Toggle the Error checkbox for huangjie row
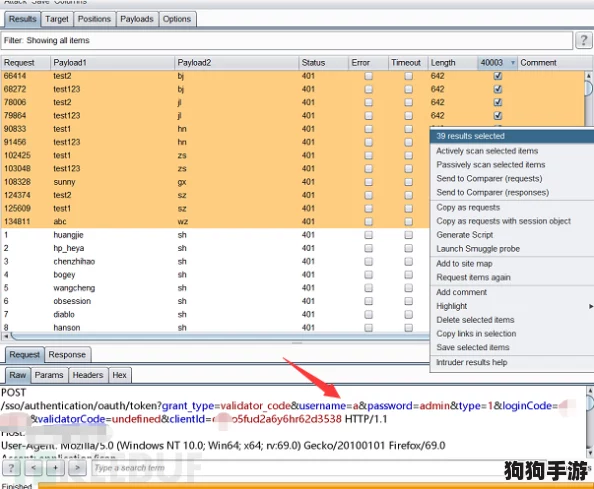 pos(368,235)
